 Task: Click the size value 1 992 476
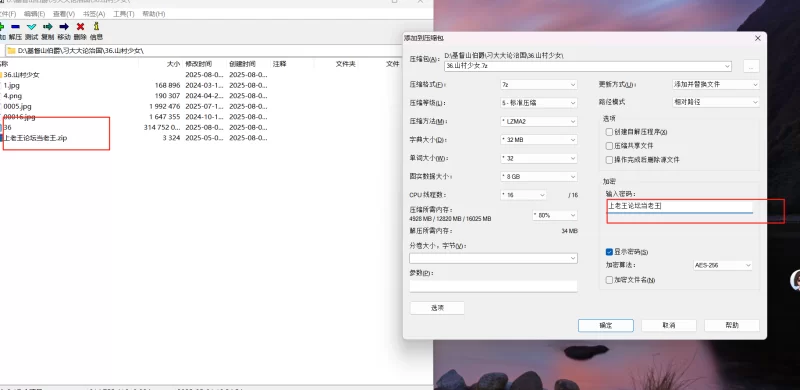(165, 106)
